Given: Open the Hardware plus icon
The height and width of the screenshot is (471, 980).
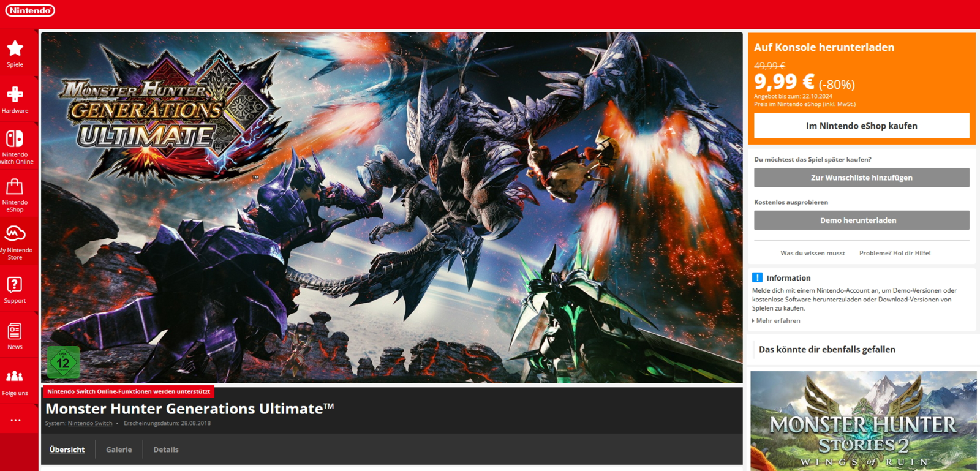Looking at the screenshot, I should [x=15, y=94].
